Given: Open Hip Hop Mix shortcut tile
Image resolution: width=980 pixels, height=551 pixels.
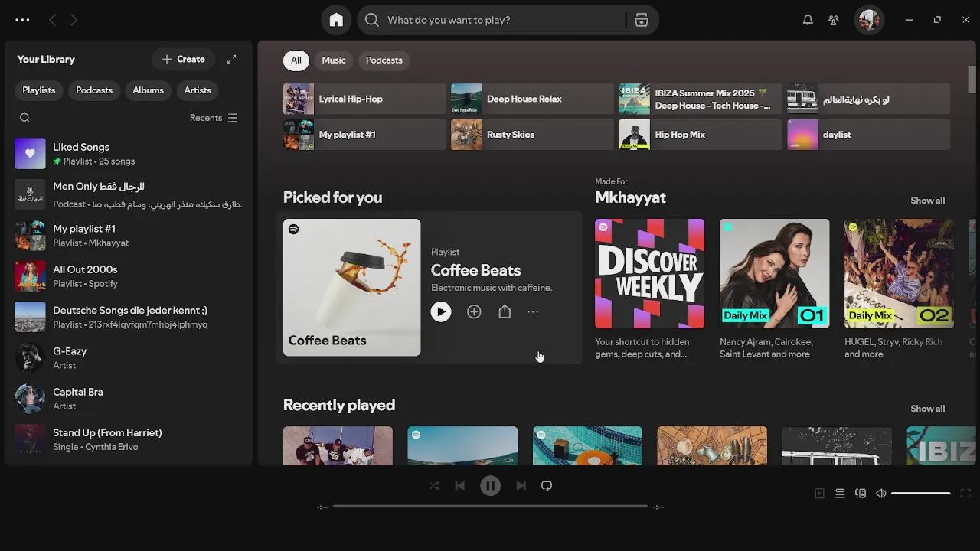Looking at the screenshot, I should point(701,135).
